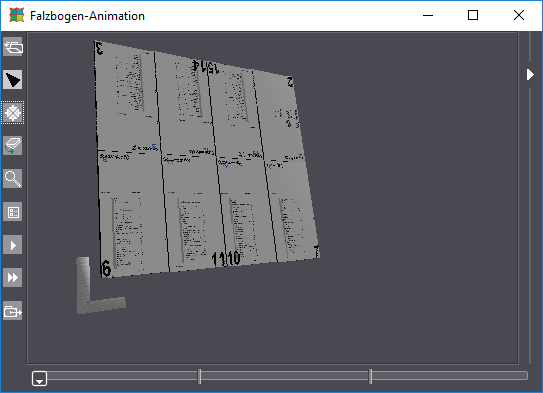Play the folding animation
The width and height of the screenshot is (543, 393).
[x=13, y=245]
